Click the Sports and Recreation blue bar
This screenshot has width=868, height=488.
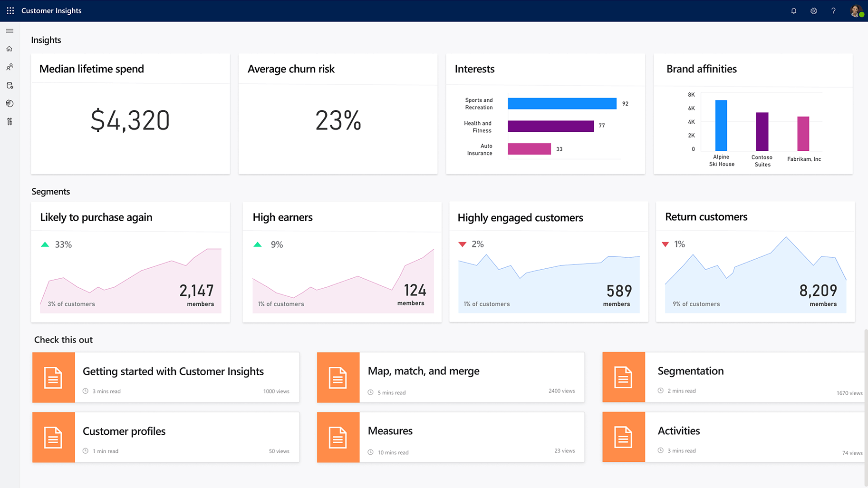click(562, 104)
